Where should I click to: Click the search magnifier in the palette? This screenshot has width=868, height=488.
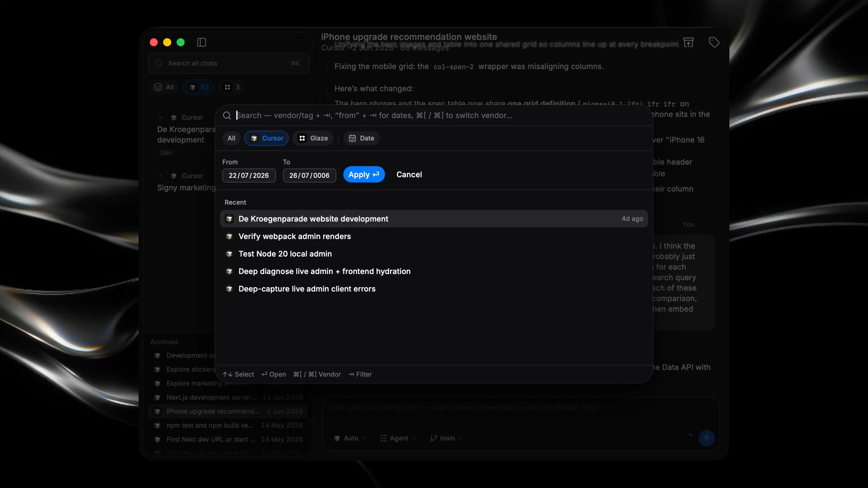pos(227,115)
